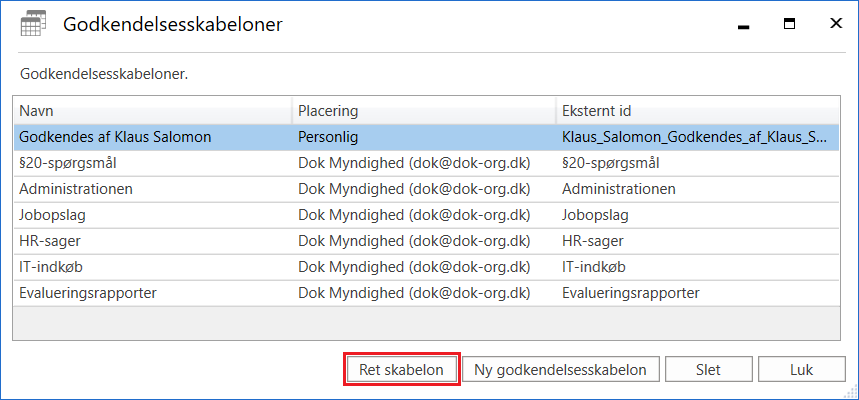The height and width of the screenshot is (400, 859).
Task: Close dialog with Luk button
Action: 801,369
